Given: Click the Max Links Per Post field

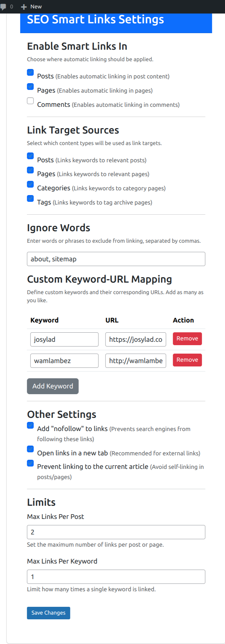Looking at the screenshot, I should (x=116, y=532).
